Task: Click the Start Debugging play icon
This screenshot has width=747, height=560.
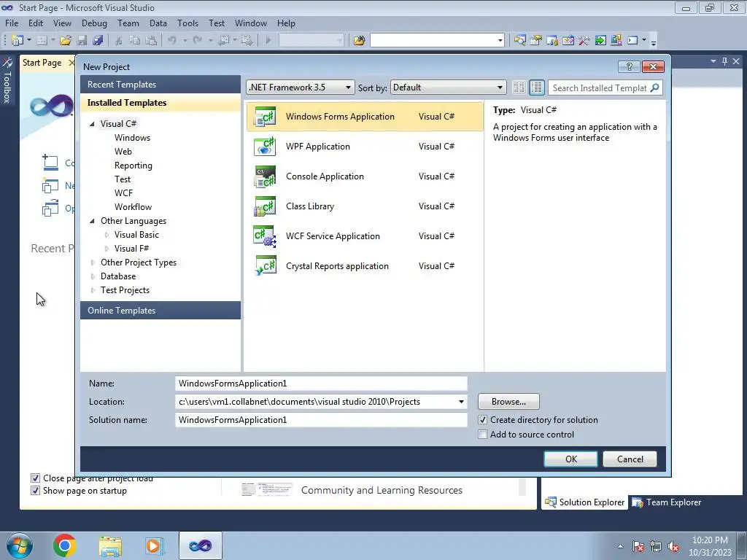Action: (x=268, y=41)
